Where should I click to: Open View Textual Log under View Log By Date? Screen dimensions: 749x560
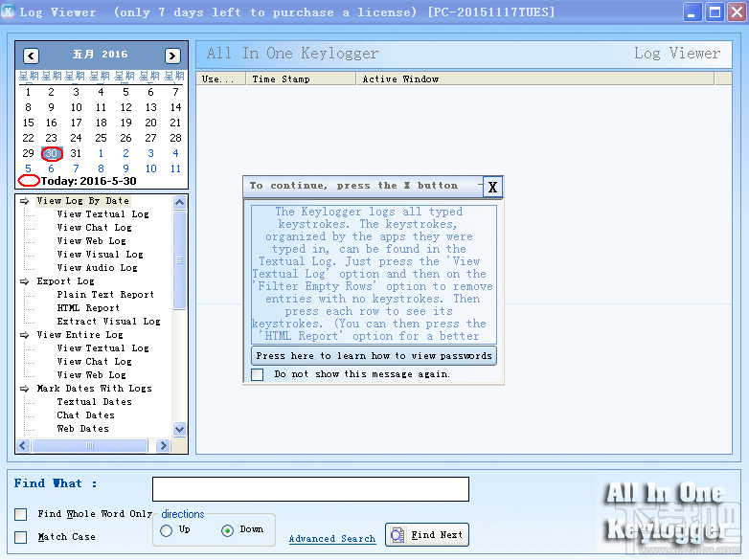pyautogui.click(x=102, y=214)
